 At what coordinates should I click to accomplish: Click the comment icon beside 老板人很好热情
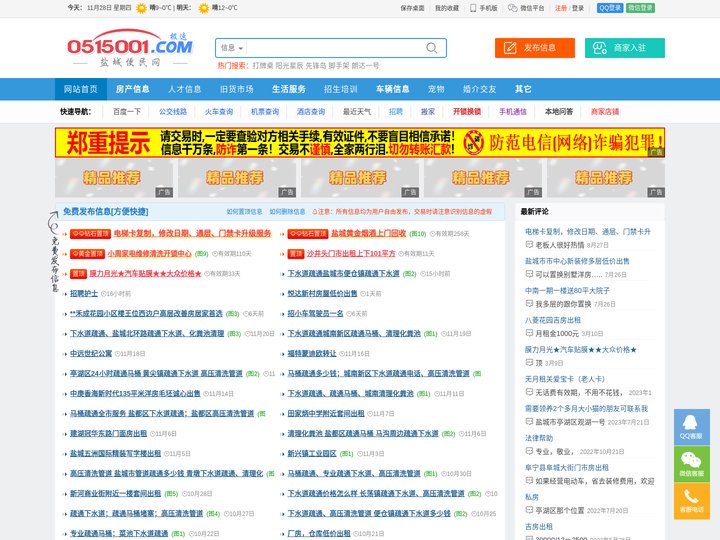pyautogui.click(x=529, y=245)
